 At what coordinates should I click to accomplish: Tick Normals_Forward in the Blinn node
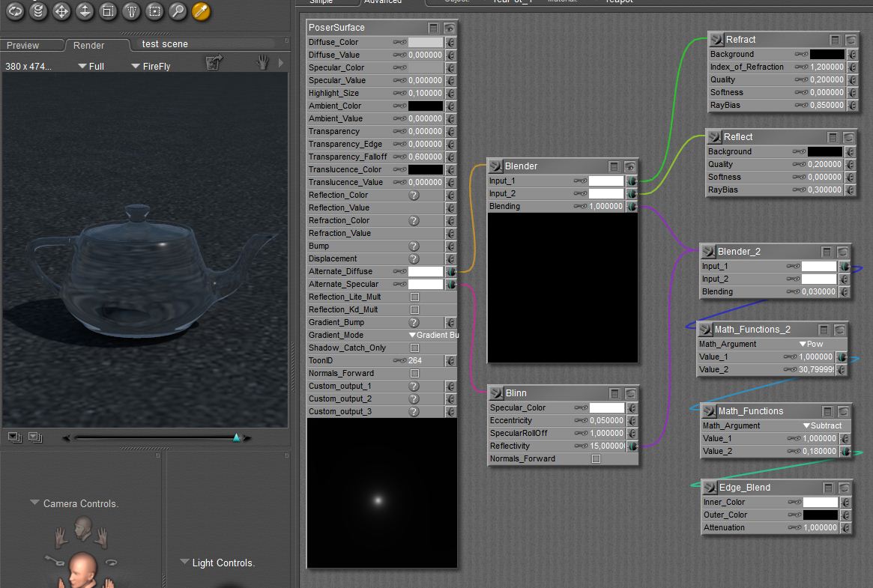tap(596, 459)
